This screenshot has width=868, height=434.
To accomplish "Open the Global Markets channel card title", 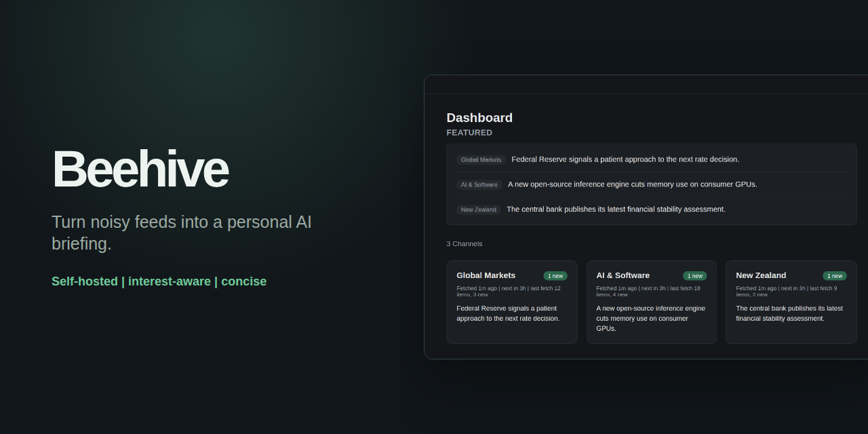I will click(x=486, y=275).
